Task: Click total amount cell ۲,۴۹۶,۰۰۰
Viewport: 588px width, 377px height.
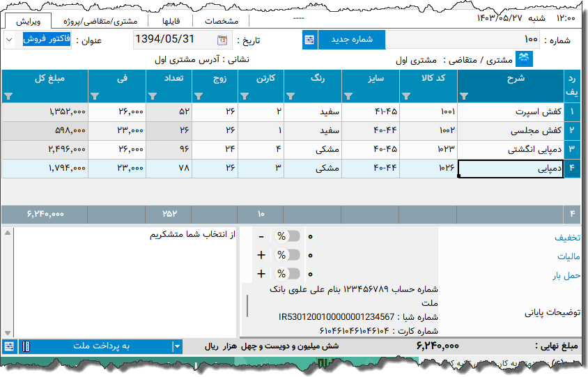Action: click(45, 149)
